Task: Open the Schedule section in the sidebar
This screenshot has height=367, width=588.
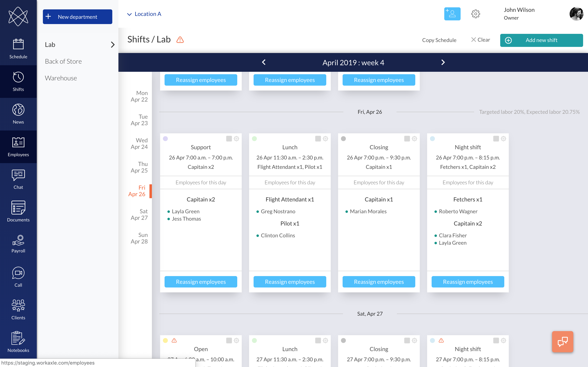Action: tap(18, 49)
